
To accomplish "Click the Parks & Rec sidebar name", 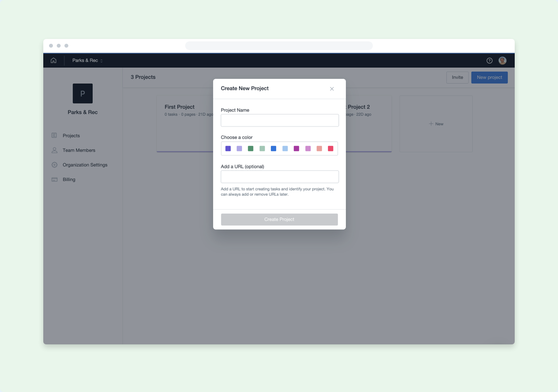I will coord(83,112).
